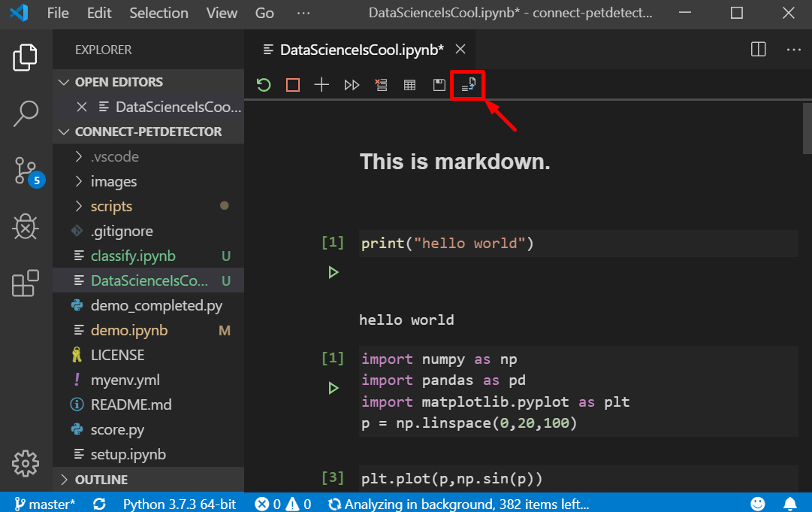The height and width of the screenshot is (512, 812).
Task: Open the variable explorer table icon
Action: 409,85
